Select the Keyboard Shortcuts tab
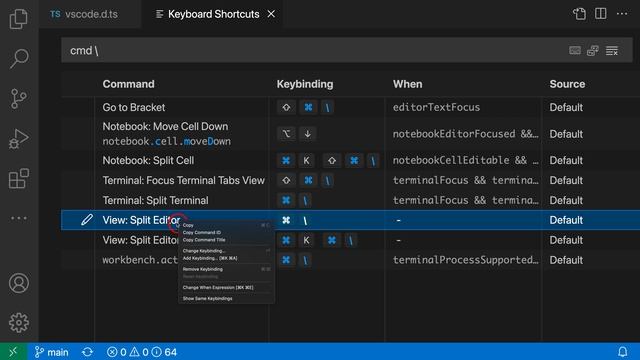640x360 pixels. pos(213,14)
